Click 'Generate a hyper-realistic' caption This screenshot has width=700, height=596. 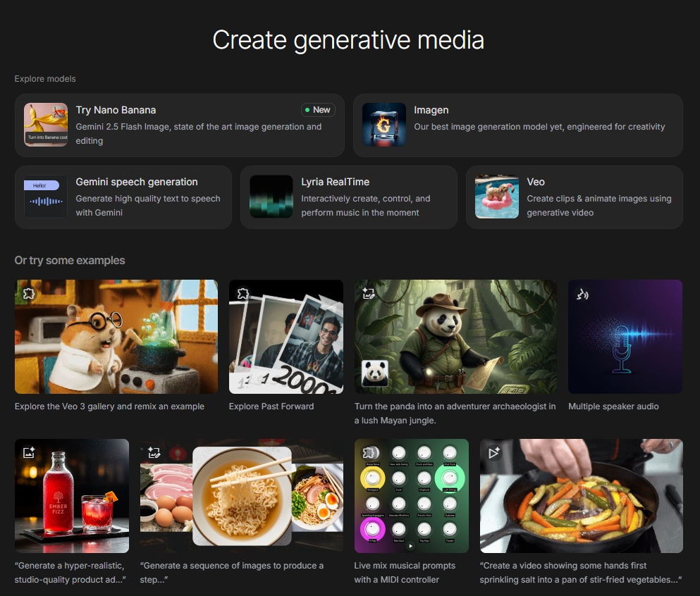pyautogui.click(x=70, y=572)
